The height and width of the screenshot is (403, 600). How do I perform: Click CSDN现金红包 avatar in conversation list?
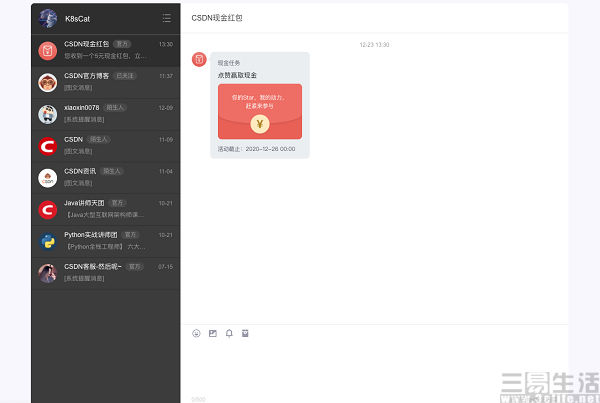48,51
